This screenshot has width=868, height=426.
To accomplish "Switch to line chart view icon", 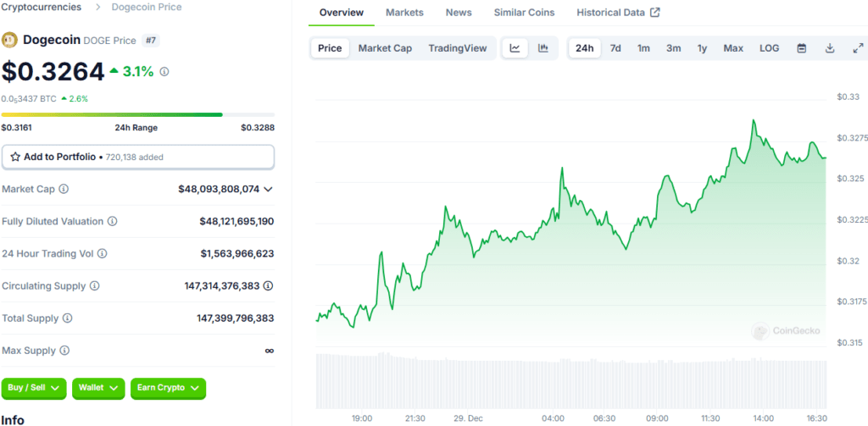I will point(515,48).
